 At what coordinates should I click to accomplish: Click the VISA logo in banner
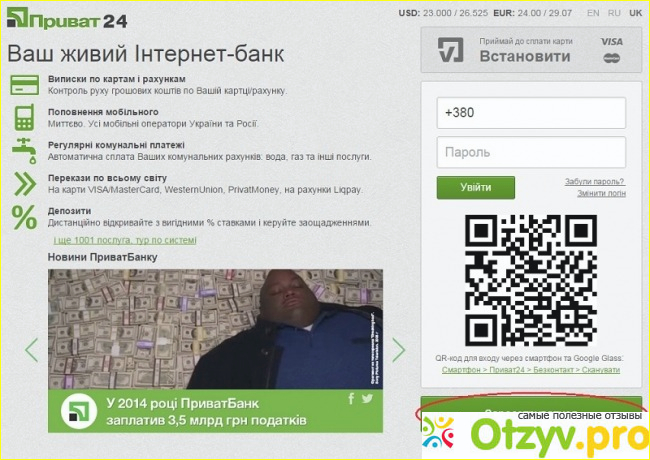[x=611, y=42]
